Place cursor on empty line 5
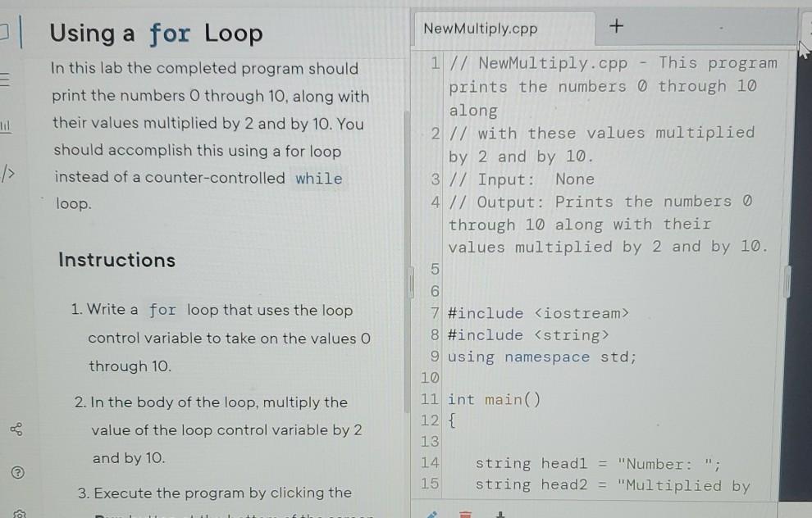The width and height of the screenshot is (812, 518). click(611, 269)
